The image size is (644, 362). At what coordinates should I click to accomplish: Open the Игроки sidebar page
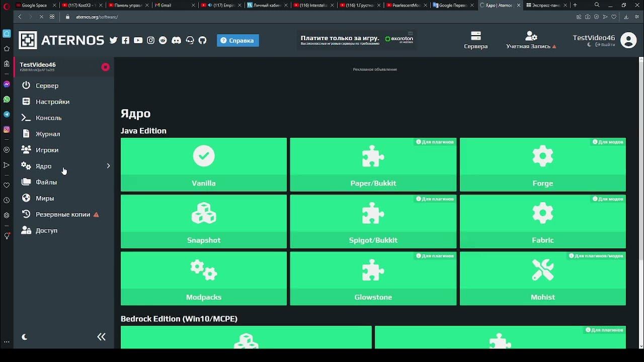click(x=64, y=150)
